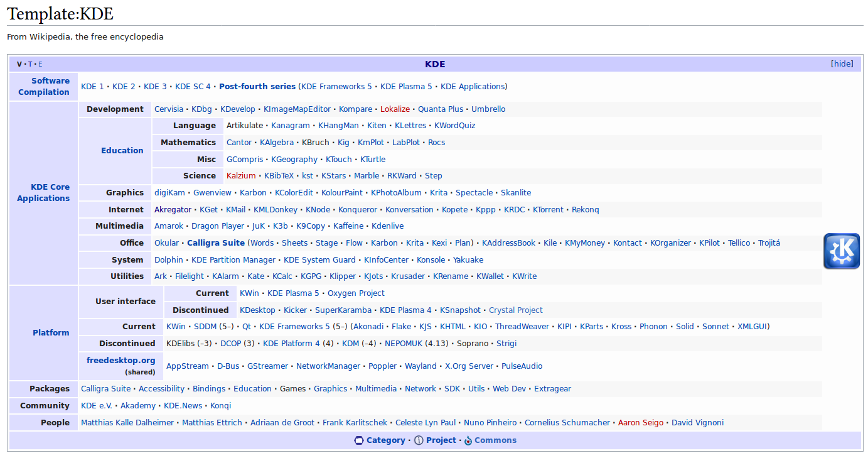Open the Calligra Suite link in Office
The image size is (868, 458).
tap(216, 243)
